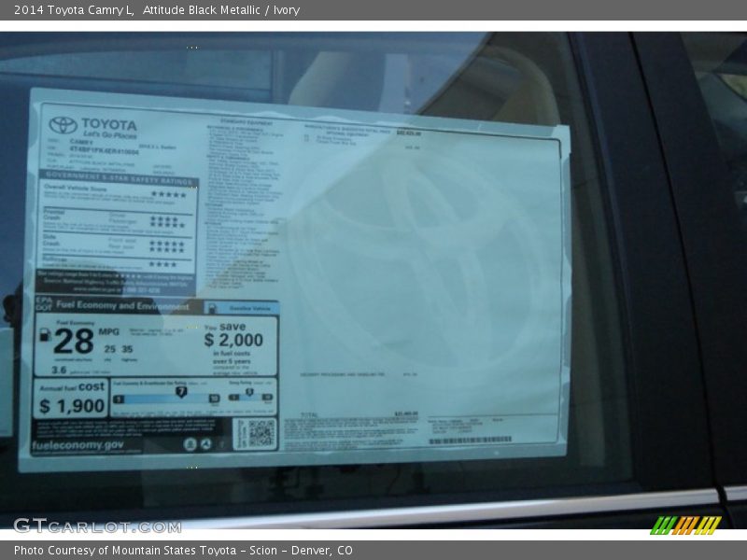Click the fueleconomy.gov text
Viewport: 747px width, 560px height.
(78, 445)
